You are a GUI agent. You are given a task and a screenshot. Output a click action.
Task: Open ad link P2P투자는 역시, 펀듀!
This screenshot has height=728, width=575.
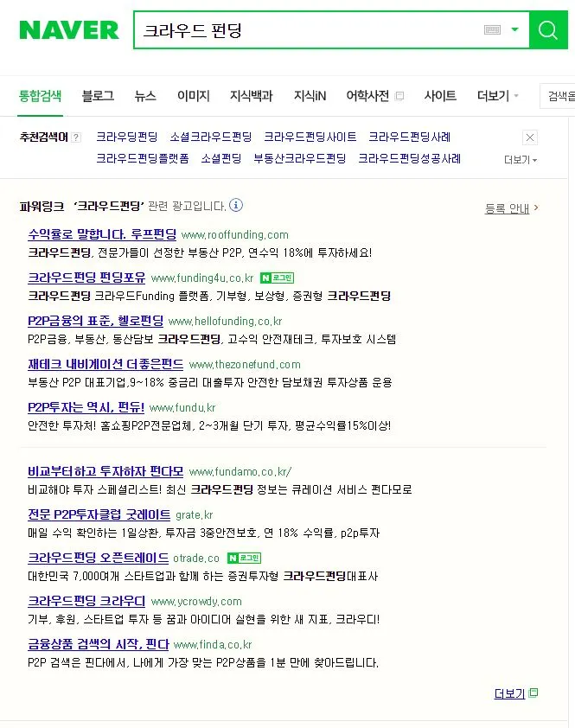click(x=86, y=406)
